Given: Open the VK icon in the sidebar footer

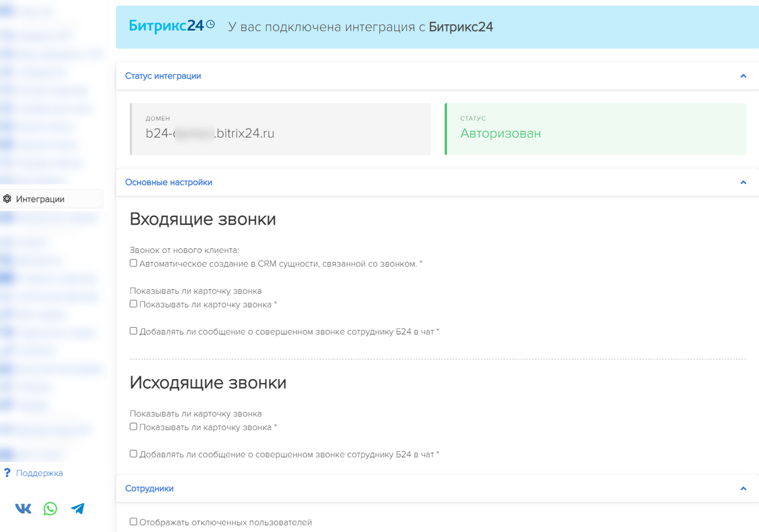Looking at the screenshot, I should [23, 508].
